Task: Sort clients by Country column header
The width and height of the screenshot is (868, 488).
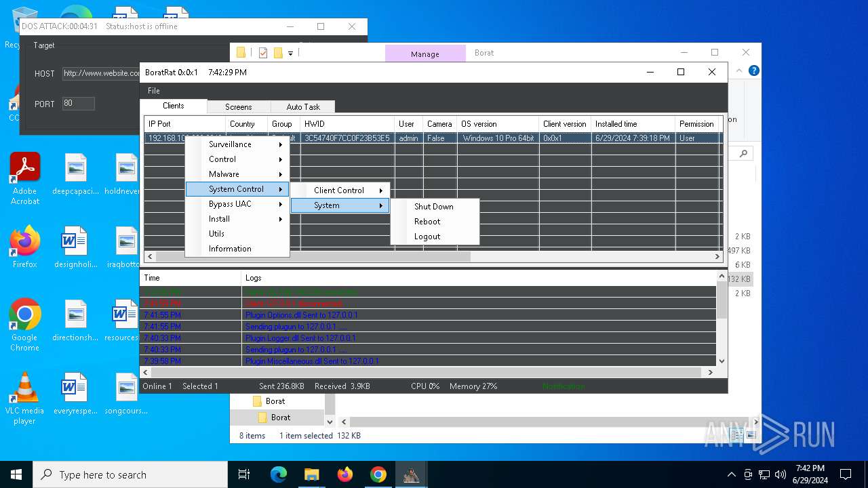Action: [246, 124]
